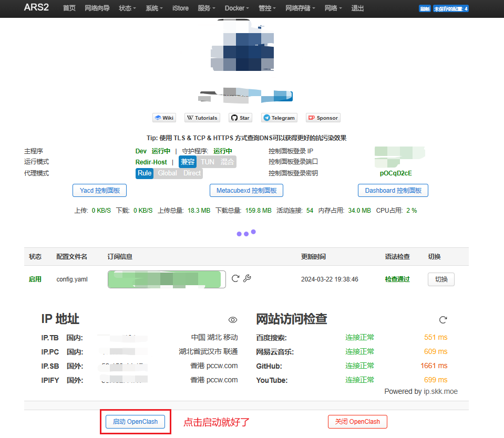Viewport: 504px width, 438px height.
Task: Click the 551 ms 百度搜索 latency
Action: tap(436, 338)
